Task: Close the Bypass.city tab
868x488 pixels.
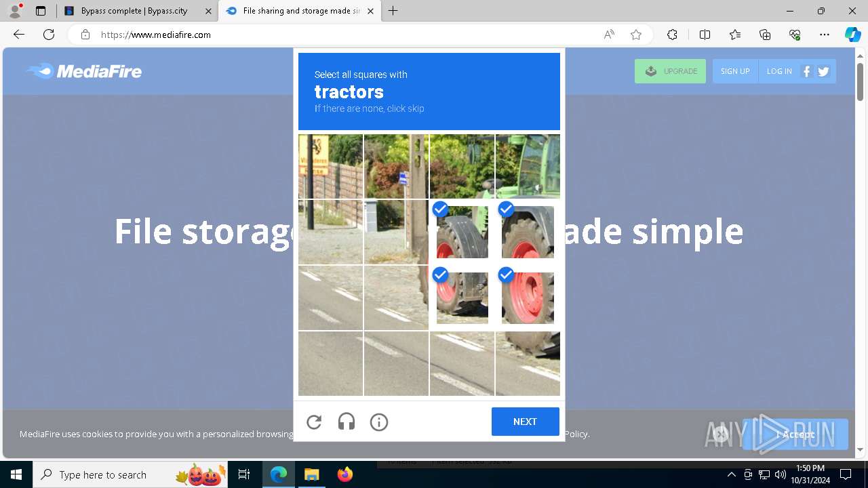Action: pyautogui.click(x=209, y=11)
